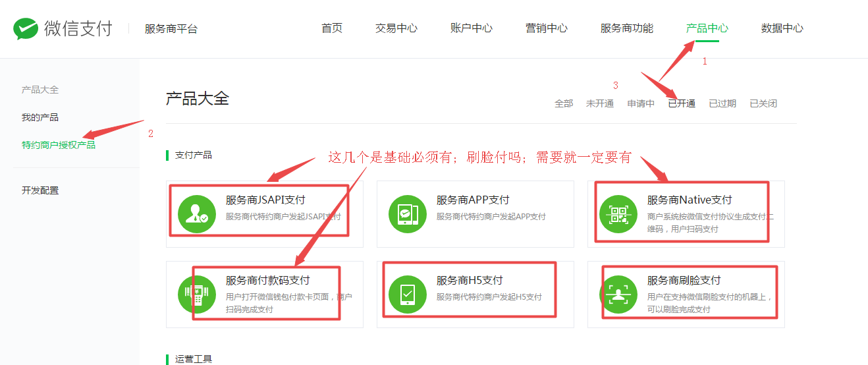868x365 pixels.
Task: Select 我的产品 in the sidebar
Action: point(40,117)
